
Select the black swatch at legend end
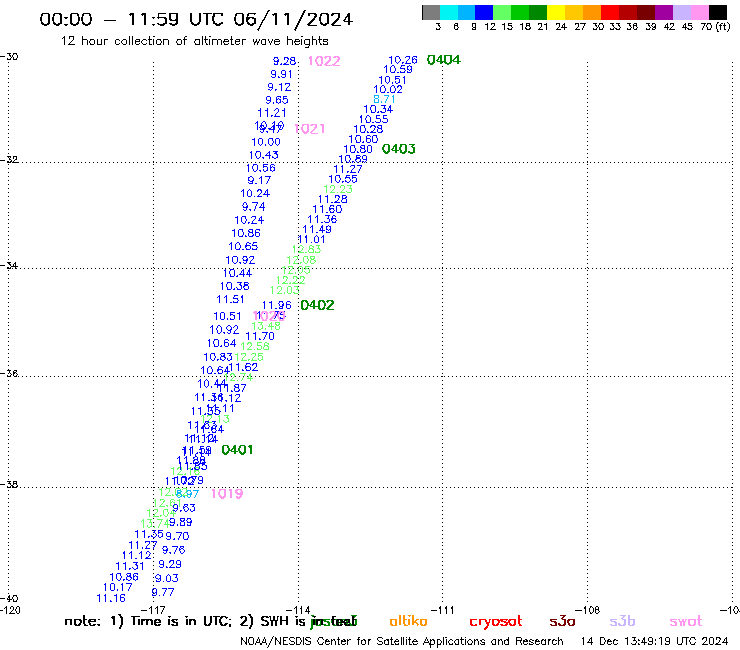718,12
